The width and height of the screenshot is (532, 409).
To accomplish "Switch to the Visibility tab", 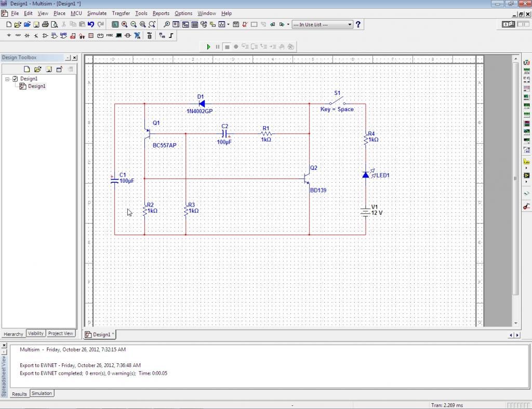I will coord(36,334).
